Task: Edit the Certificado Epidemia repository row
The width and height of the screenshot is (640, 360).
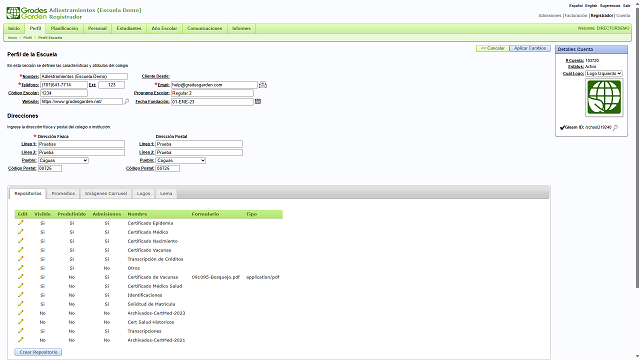Action: (20, 223)
